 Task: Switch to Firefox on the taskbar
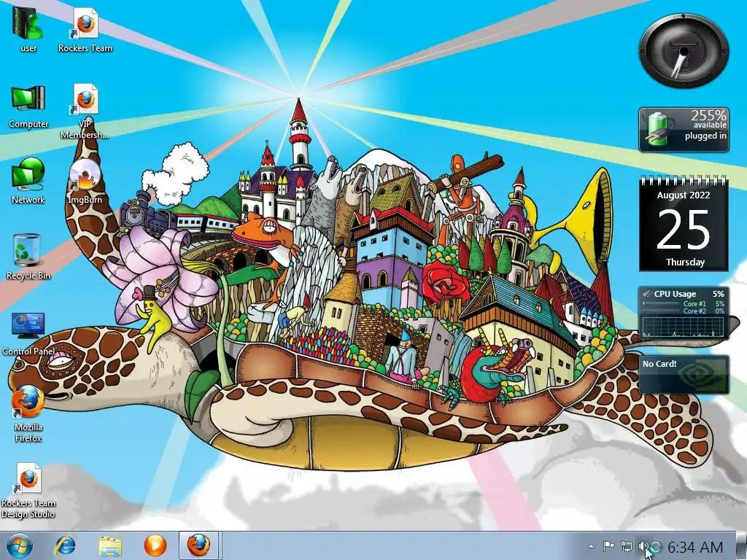(x=198, y=545)
